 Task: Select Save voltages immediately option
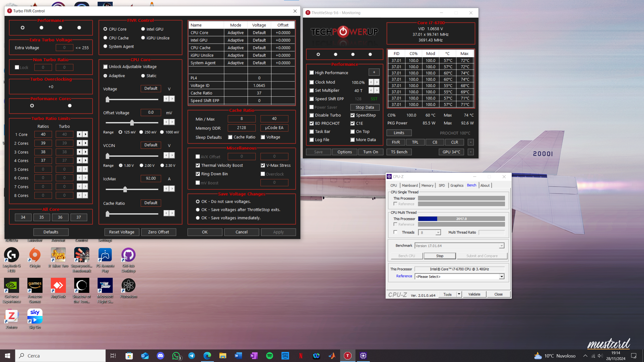(x=198, y=218)
